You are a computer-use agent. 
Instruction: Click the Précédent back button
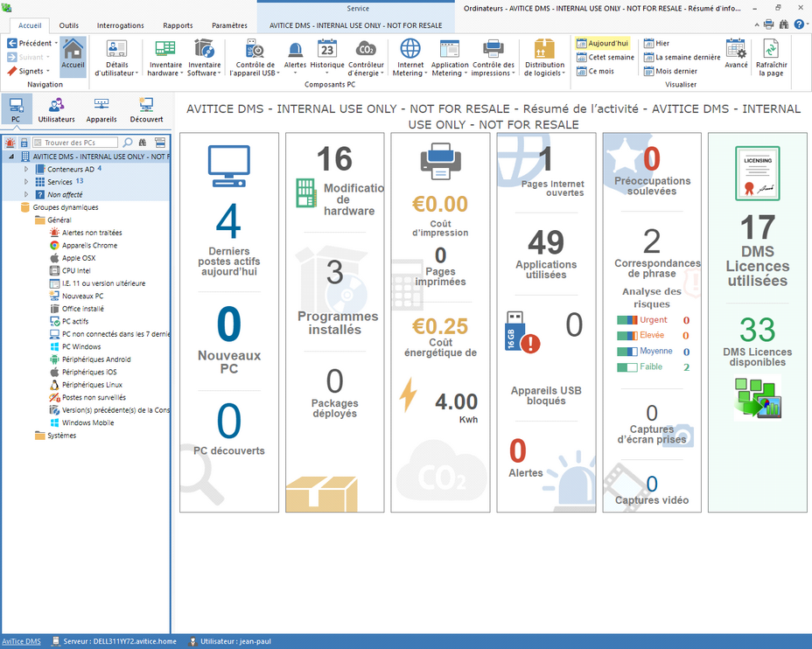click(29, 44)
